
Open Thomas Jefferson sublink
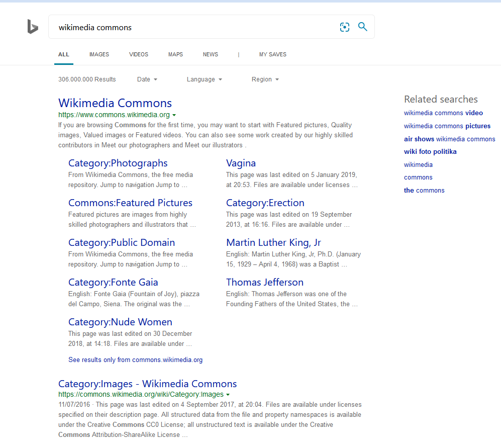pyautogui.click(x=264, y=282)
